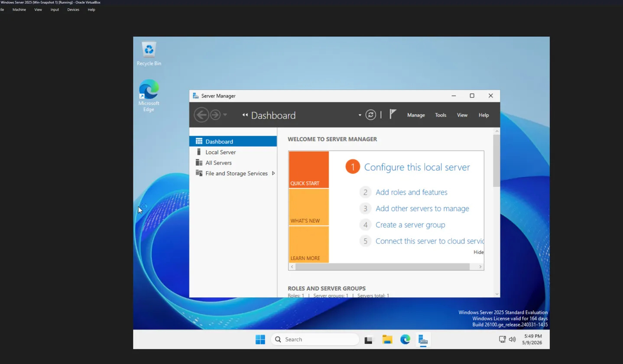Viewport: 623px width, 364px height.
Task: Click the Server Manager title bar icon
Action: coord(196,96)
